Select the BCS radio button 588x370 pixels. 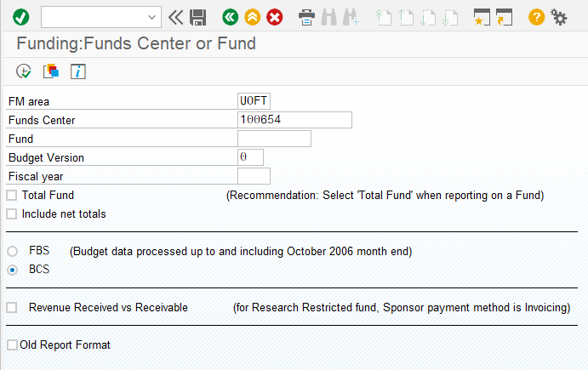tap(13, 270)
